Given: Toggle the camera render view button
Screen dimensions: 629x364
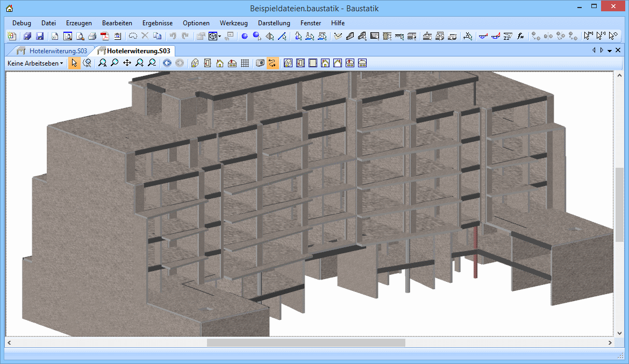Looking at the screenshot, I should (260, 63).
